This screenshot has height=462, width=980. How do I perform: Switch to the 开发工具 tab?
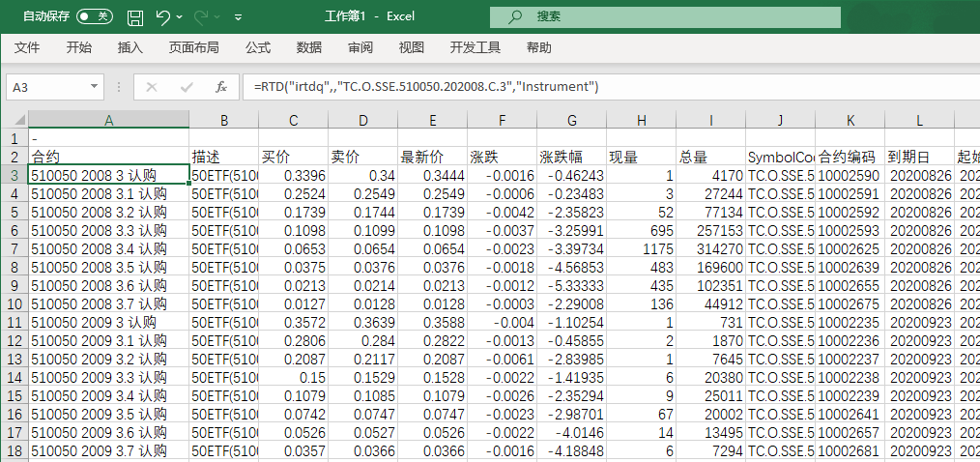point(475,47)
